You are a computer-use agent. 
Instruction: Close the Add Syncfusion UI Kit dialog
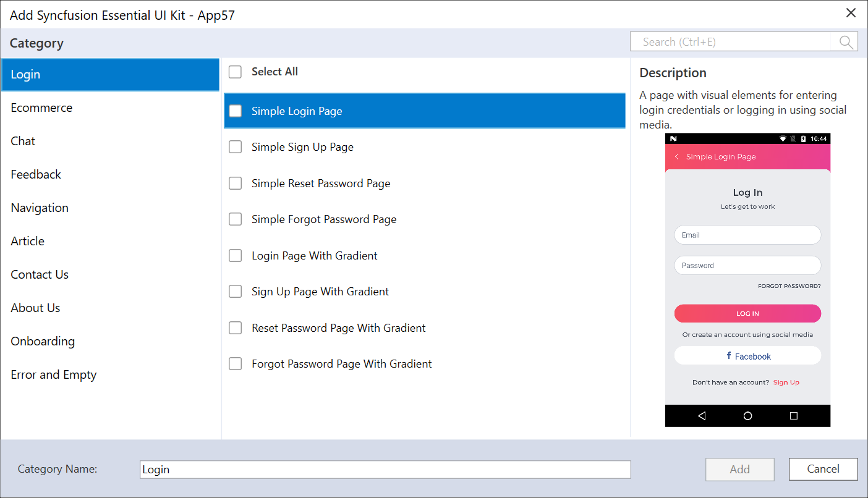(851, 13)
